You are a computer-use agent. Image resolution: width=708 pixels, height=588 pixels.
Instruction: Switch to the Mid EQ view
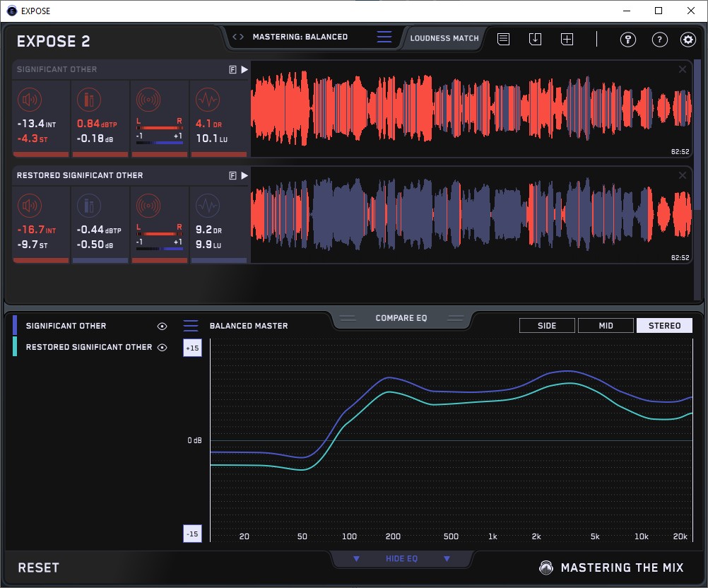coord(606,326)
